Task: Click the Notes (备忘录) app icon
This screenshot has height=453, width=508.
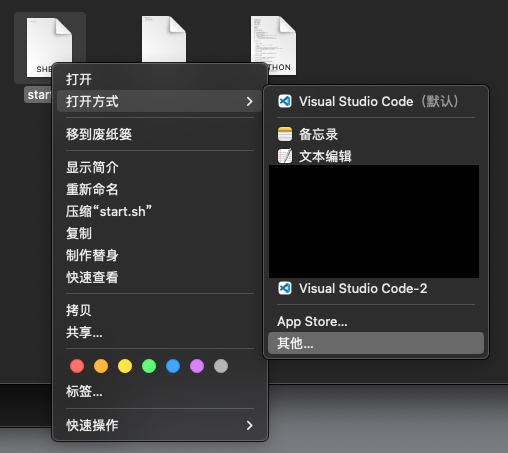Action: (285, 134)
